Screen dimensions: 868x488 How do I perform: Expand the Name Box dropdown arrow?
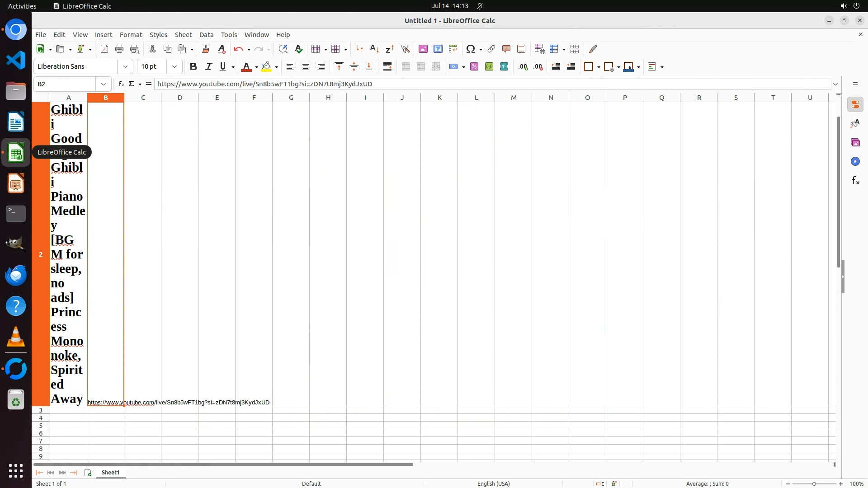[x=104, y=84]
